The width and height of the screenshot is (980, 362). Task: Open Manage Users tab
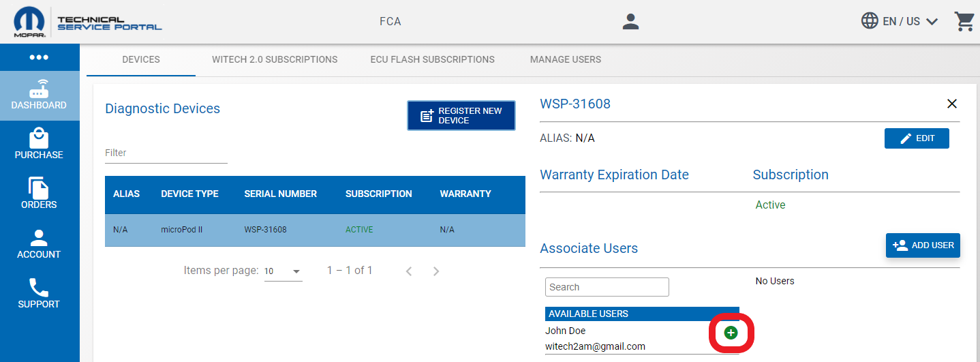point(566,59)
